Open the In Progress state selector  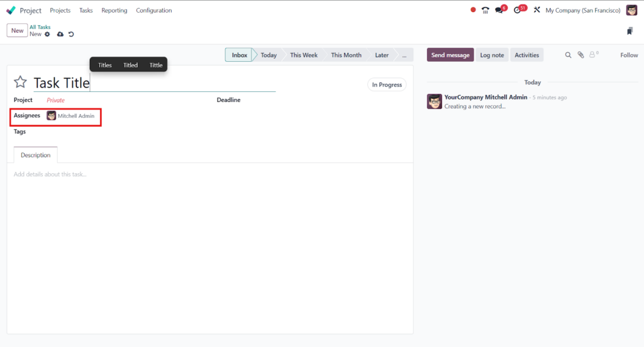click(x=387, y=84)
